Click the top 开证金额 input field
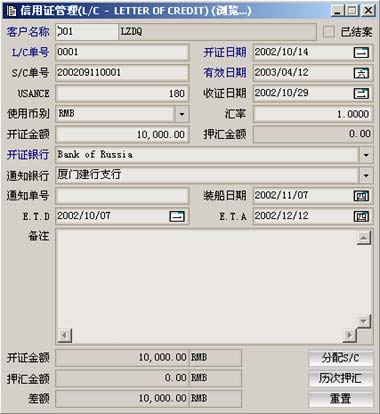Image resolution: width=380 pixels, height=414 pixels. tap(122, 135)
